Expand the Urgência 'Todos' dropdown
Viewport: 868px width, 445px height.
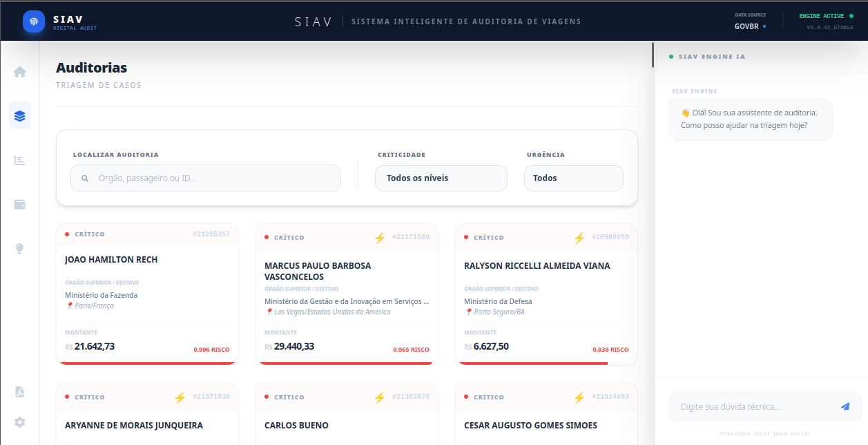point(574,178)
